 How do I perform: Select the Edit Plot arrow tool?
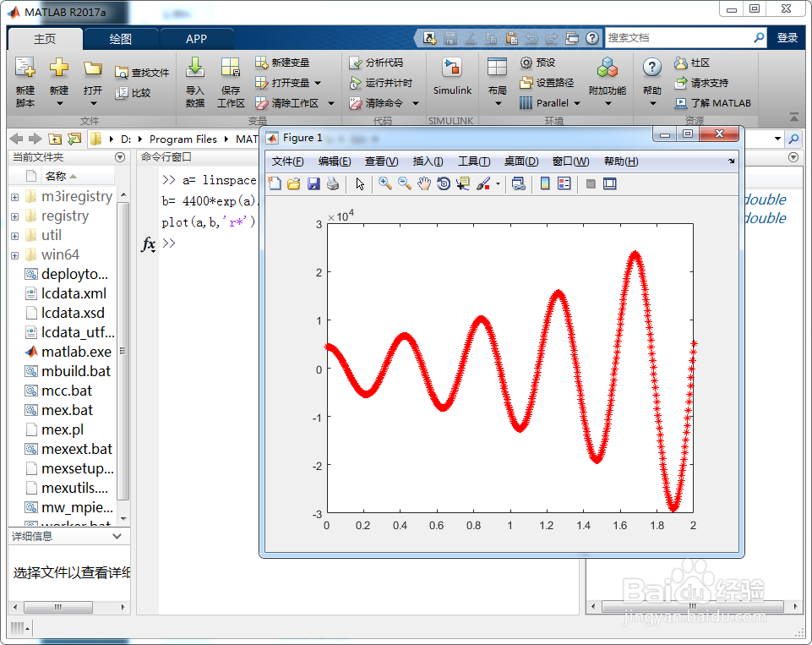point(360,183)
